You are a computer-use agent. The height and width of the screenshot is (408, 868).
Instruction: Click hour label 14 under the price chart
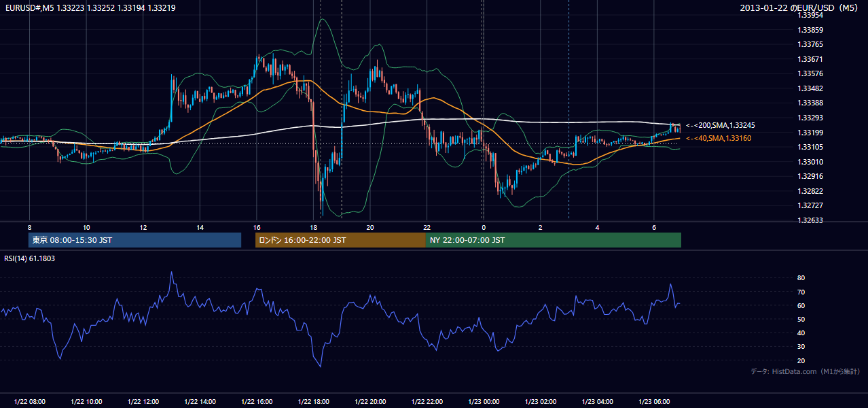(x=200, y=227)
